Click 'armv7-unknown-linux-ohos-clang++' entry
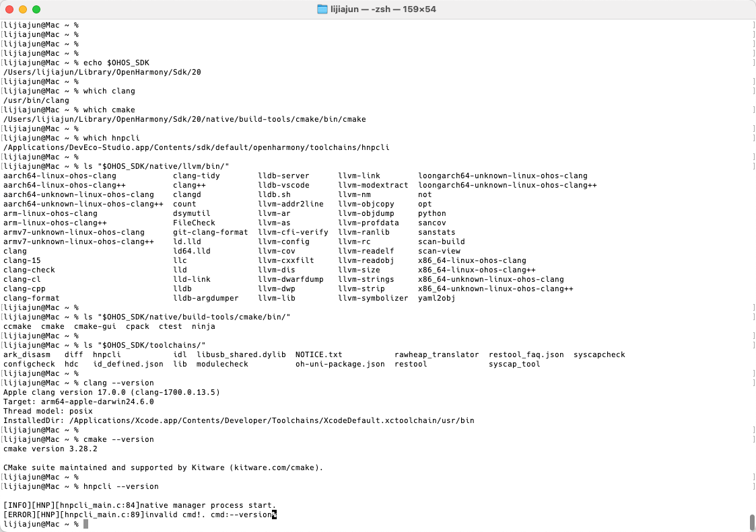The image size is (756, 532). [79, 241]
